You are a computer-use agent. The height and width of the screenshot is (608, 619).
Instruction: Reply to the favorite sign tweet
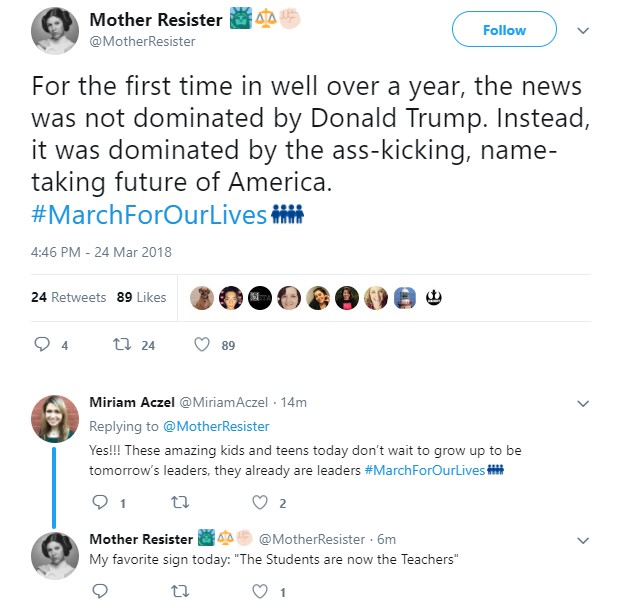(98, 591)
